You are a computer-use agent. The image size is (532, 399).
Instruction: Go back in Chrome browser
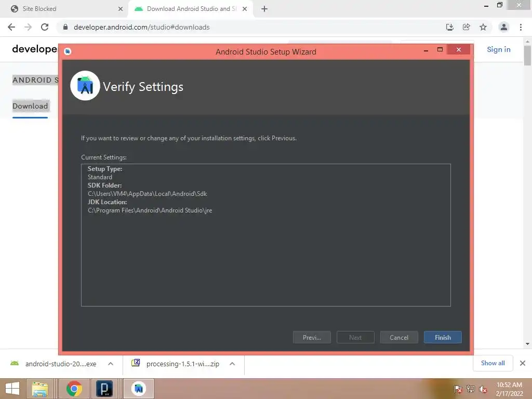[x=11, y=27]
